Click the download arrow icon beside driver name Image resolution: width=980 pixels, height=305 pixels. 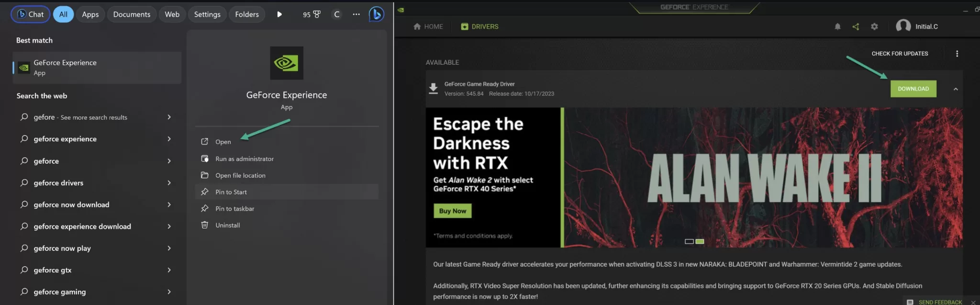tap(433, 89)
